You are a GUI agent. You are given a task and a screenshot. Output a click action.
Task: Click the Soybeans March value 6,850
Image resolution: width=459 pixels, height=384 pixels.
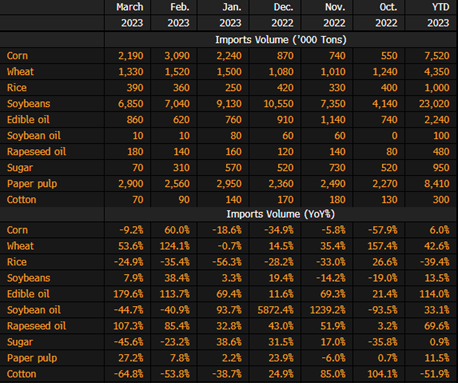pyautogui.click(x=131, y=104)
